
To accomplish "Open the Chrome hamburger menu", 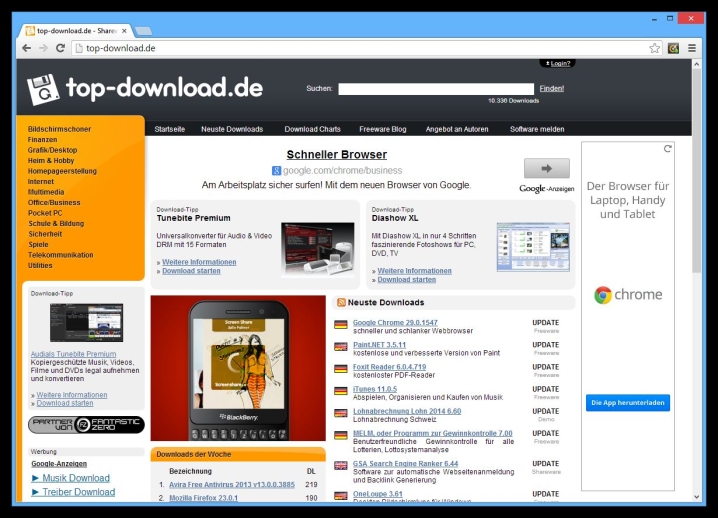I will click(692, 48).
